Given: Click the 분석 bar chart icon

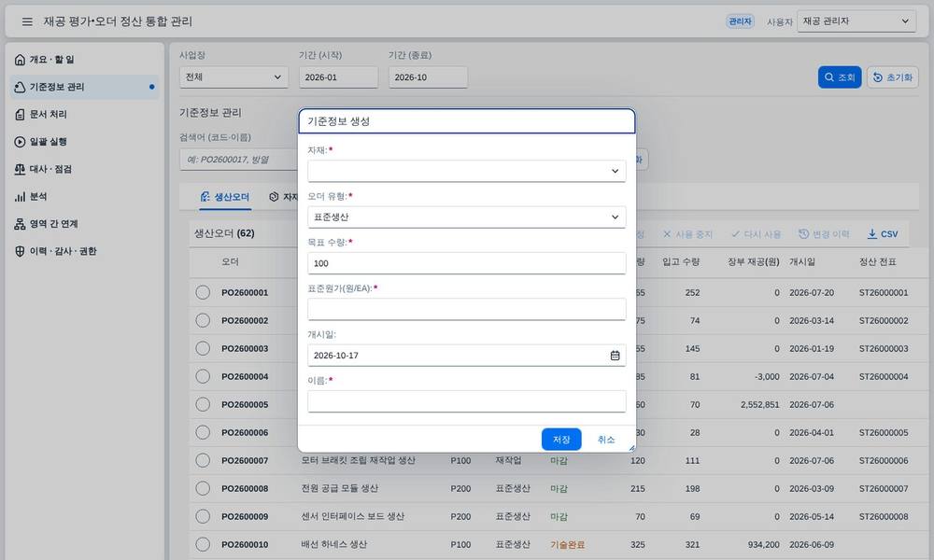Looking at the screenshot, I should click(x=20, y=196).
